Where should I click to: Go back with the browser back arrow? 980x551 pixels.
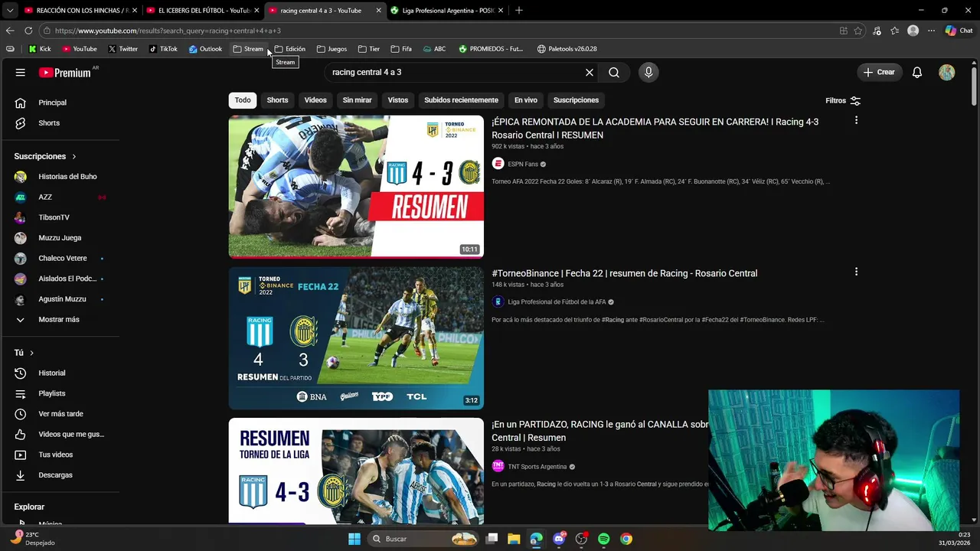click(10, 31)
